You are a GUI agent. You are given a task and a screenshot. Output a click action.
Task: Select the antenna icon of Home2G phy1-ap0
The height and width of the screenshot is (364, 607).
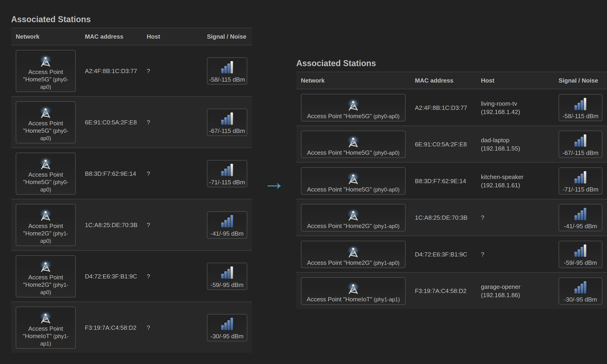point(353,214)
